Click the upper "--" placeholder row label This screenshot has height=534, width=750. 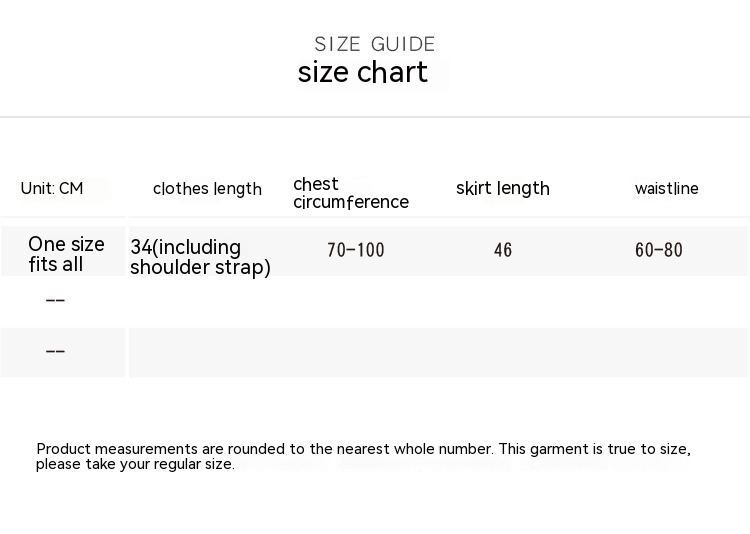click(56, 300)
